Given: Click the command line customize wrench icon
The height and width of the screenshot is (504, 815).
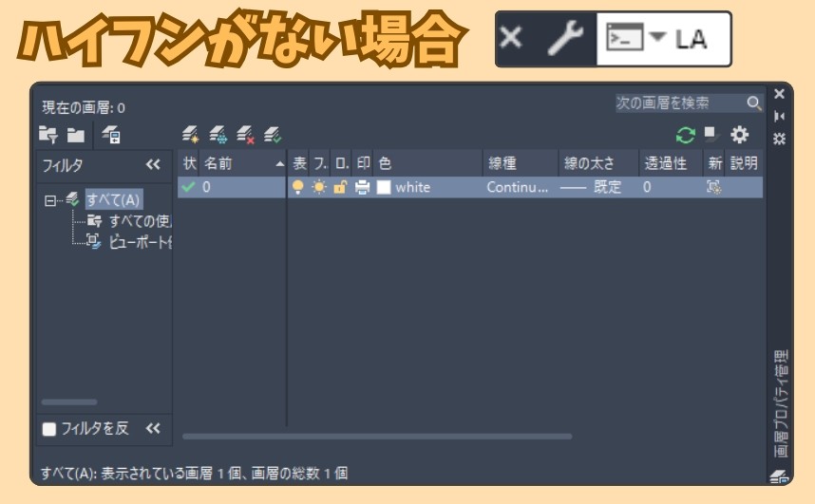Looking at the screenshot, I should pos(566,38).
